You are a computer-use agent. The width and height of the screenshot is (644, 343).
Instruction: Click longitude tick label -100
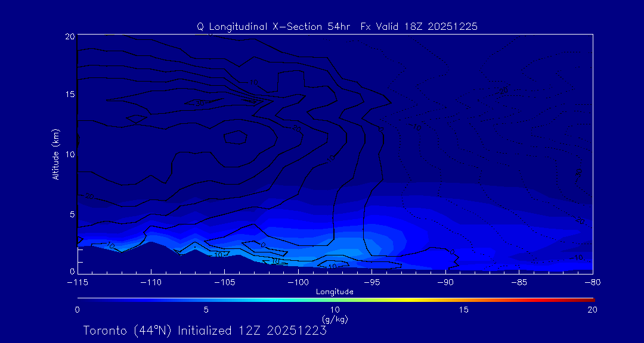pyautogui.click(x=298, y=283)
